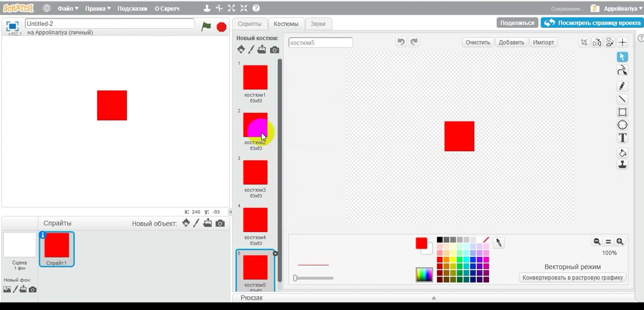Open the rainbow color picker swatch
This screenshot has height=310, width=644.
[x=424, y=275]
